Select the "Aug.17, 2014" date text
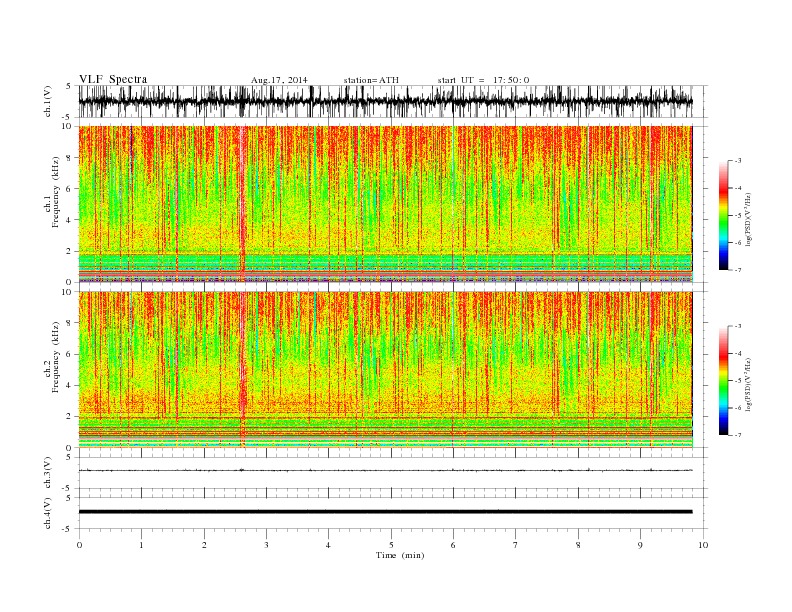The image size is (792, 612). coord(279,80)
